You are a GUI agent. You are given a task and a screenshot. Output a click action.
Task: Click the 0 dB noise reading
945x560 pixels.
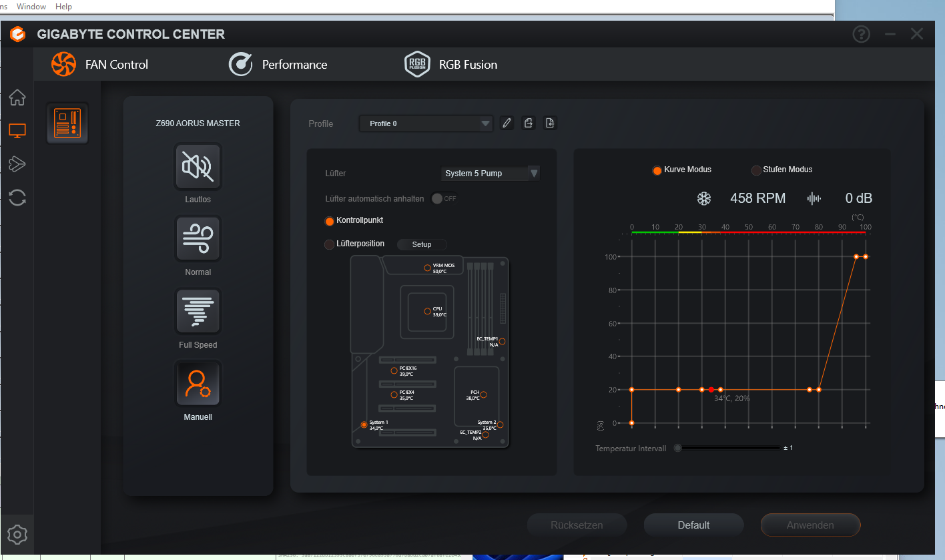(858, 198)
